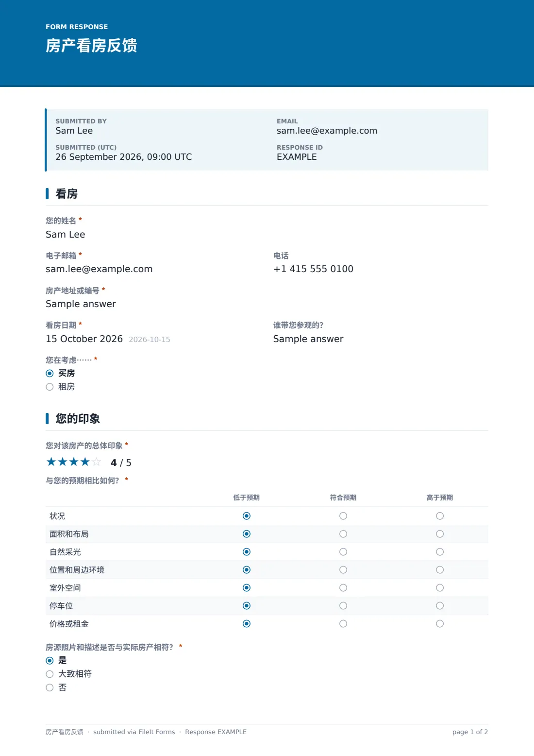Click the 位置和周边环境 row label

pos(77,570)
